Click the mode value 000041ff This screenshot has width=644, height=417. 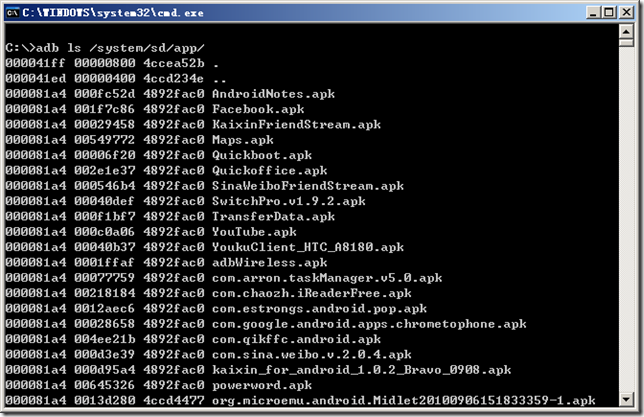click(35, 63)
